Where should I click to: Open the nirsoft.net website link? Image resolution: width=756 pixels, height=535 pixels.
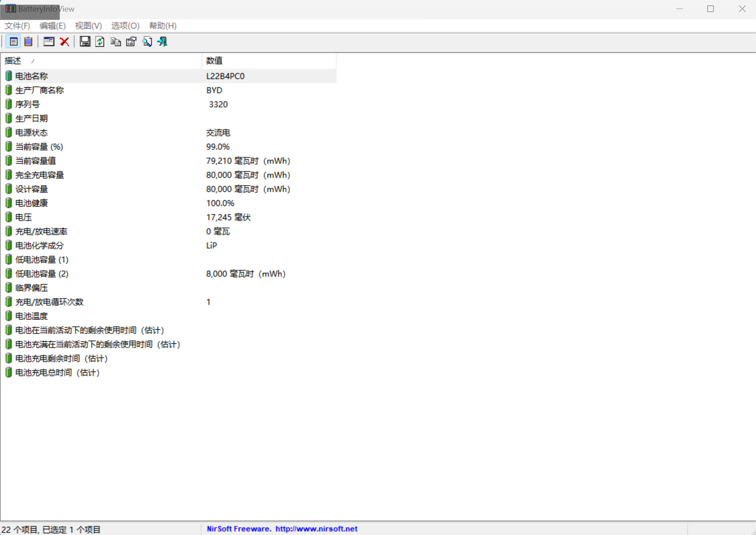[x=316, y=529]
